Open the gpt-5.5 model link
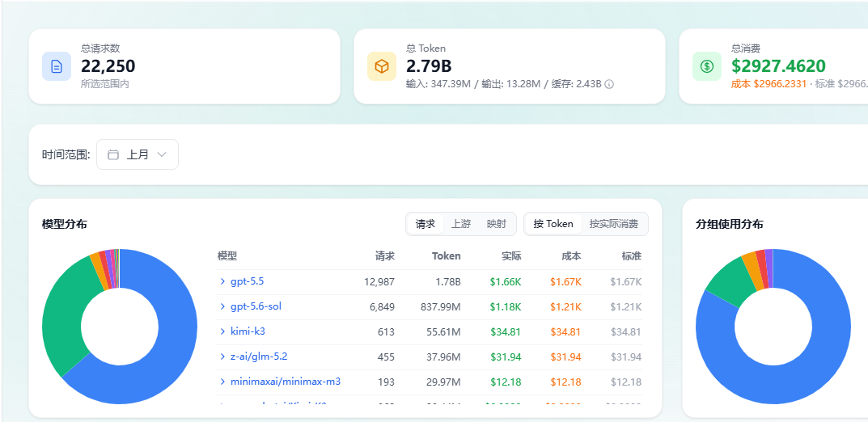Viewport: 868px width, 422px height. point(248,281)
